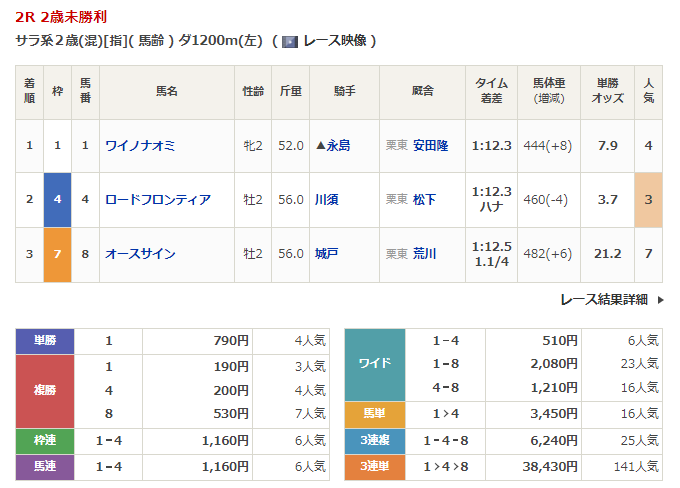The width and height of the screenshot is (680, 488).
Task: Open trainer 安田隆 page
Action: pyautogui.click(x=430, y=146)
